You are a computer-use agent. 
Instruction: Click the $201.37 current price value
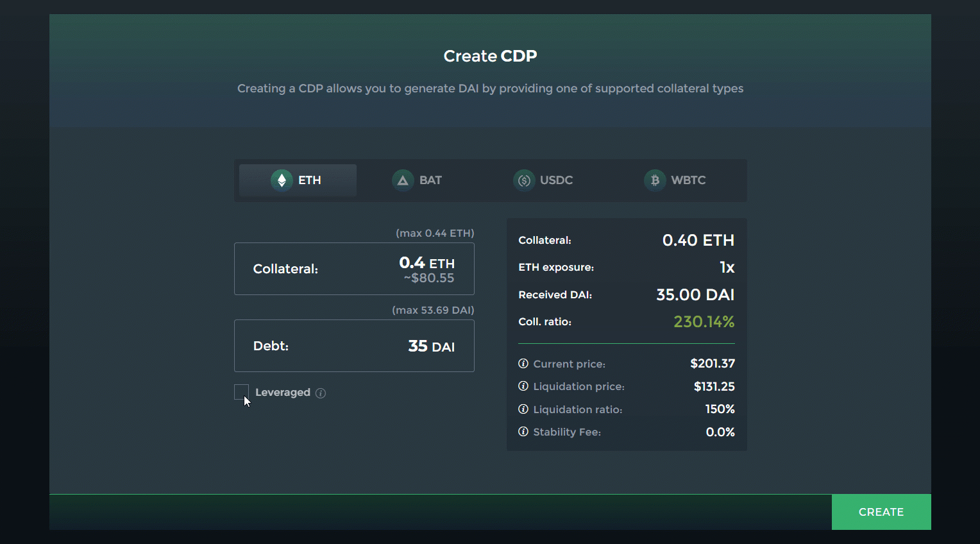(713, 364)
